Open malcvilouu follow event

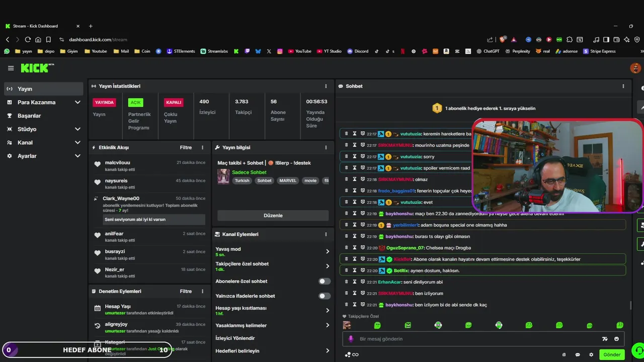pyautogui.click(x=149, y=166)
